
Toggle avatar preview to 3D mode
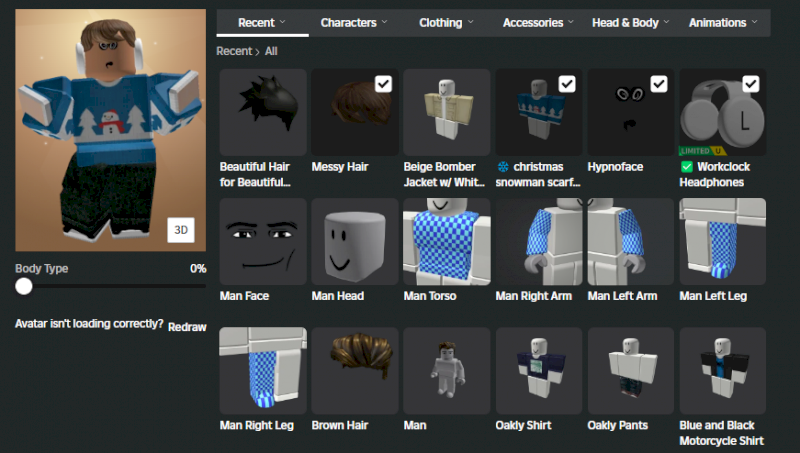click(181, 230)
